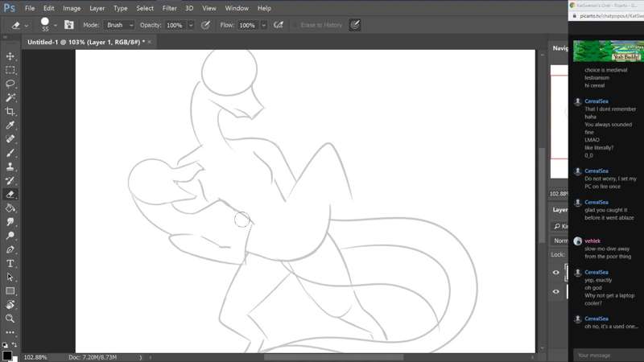644x362 pixels.
Task: Open the layer blend mode Normal dropdown
Action: coord(559,241)
